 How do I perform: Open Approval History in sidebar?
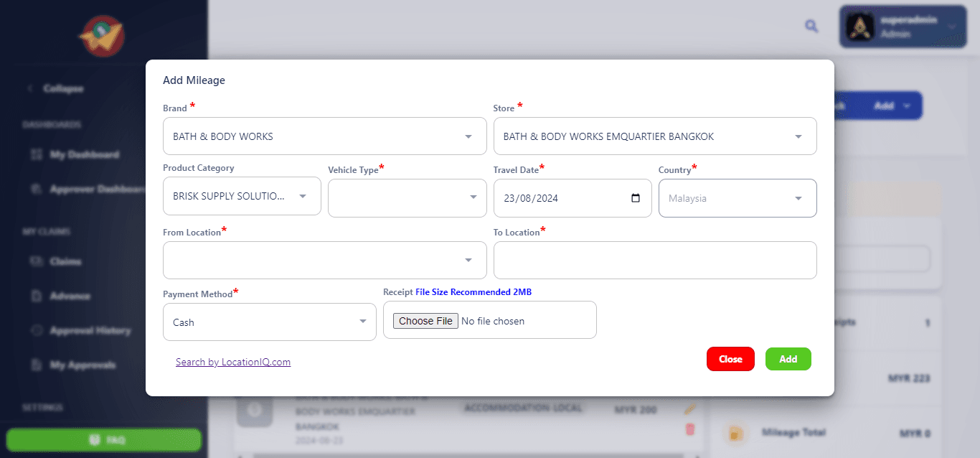click(x=90, y=331)
